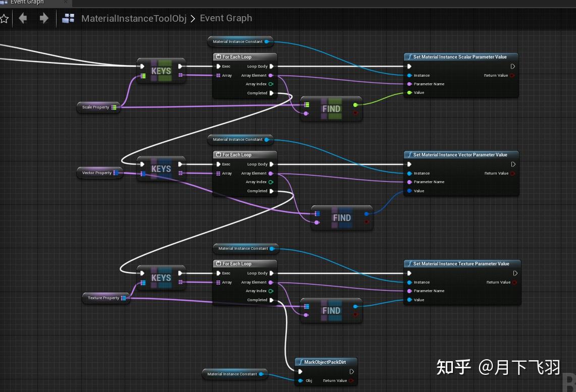The height and width of the screenshot is (392, 576).
Task: Click the f icon on Set Material Instance Scalar Parameter Value
Action: tap(409, 57)
